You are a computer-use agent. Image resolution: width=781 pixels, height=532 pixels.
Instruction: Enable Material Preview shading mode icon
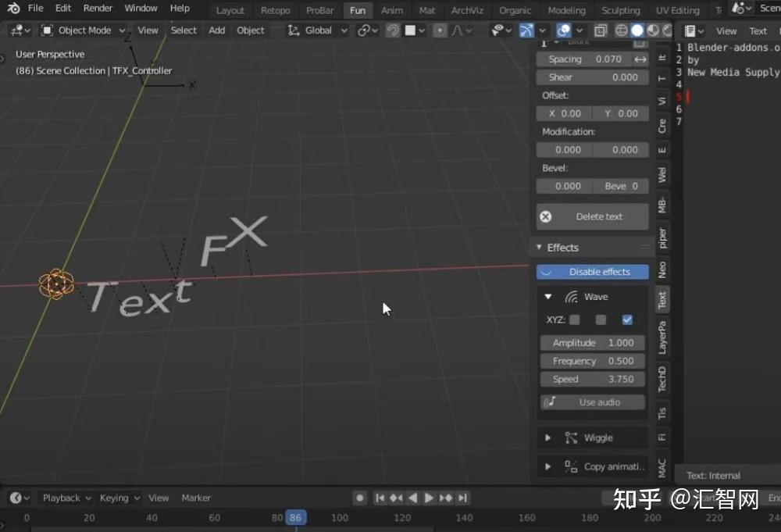(651, 30)
